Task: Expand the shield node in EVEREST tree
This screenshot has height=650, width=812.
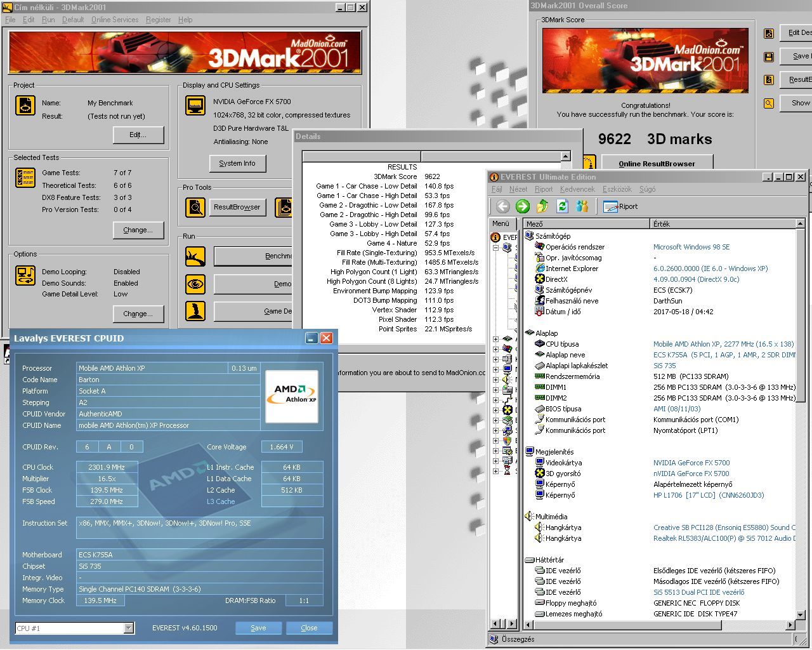Action: coord(496,441)
